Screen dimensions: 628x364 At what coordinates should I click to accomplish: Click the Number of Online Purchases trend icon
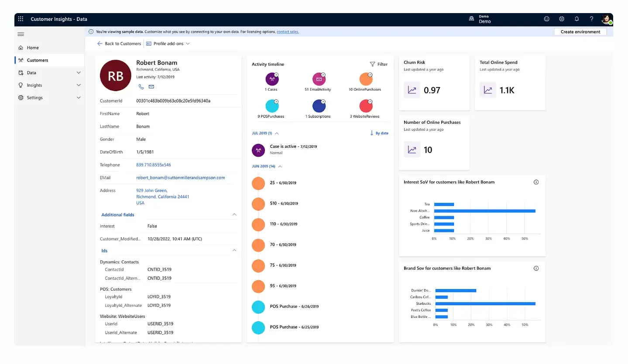pyautogui.click(x=412, y=150)
